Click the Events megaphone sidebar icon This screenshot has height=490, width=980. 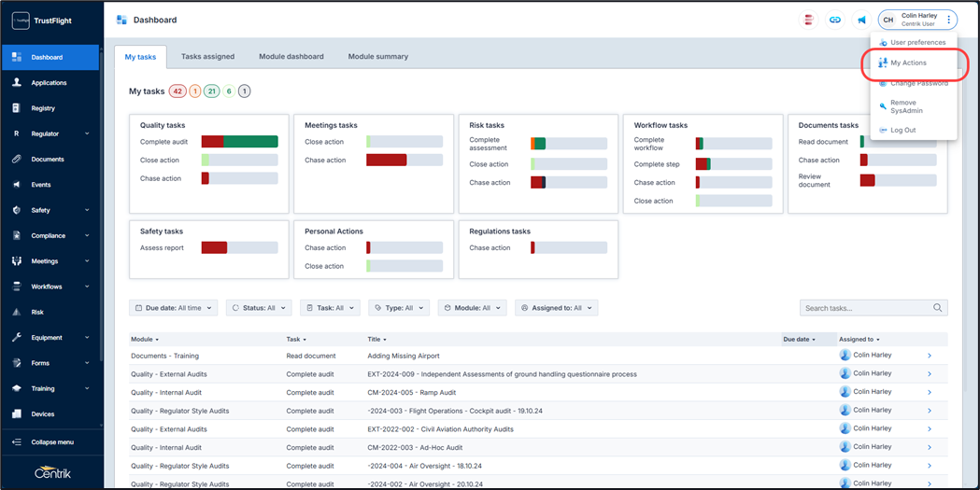tap(16, 185)
